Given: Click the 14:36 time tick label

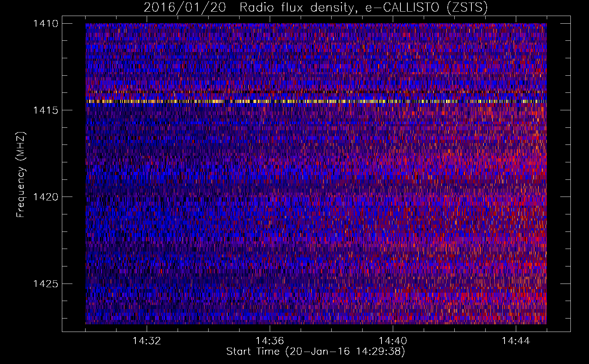Looking at the screenshot, I should (270, 341).
